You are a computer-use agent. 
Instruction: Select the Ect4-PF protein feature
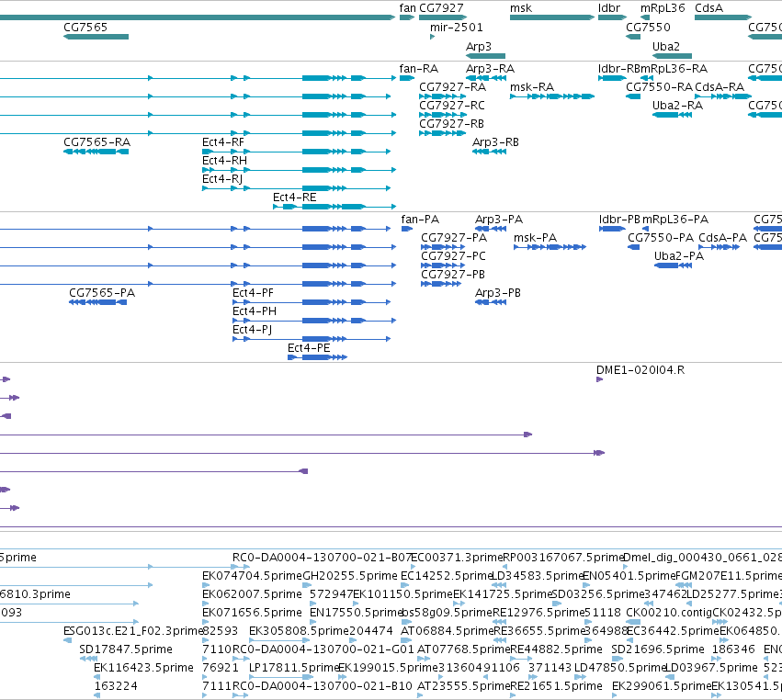click(312, 302)
